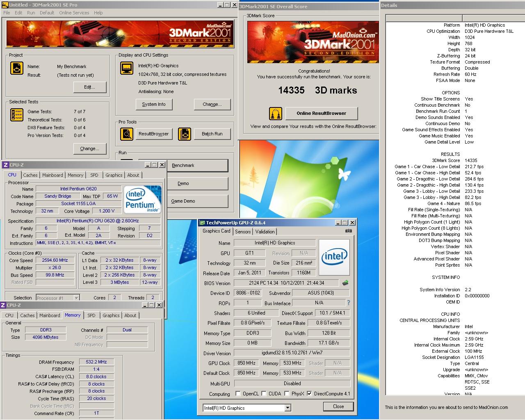Image resolution: width=525 pixels, height=420 pixels.
Task: Enable the PhysX checkbox
Action: [x=286, y=393]
